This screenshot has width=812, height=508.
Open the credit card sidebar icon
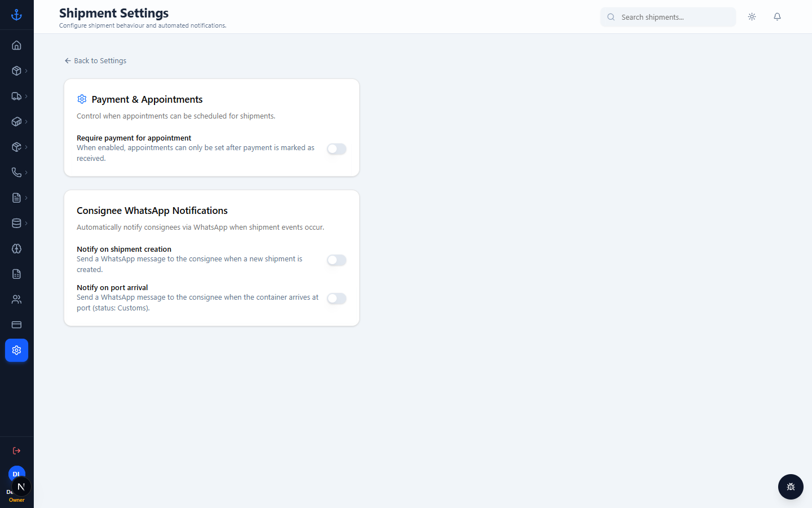pos(16,325)
